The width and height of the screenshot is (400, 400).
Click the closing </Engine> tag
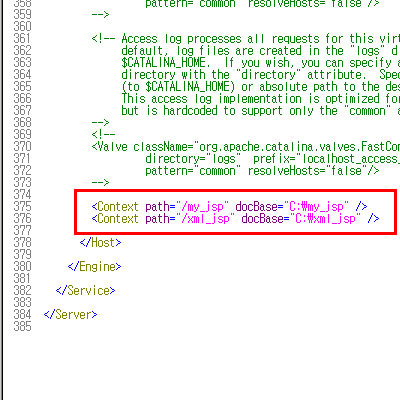tap(94, 267)
